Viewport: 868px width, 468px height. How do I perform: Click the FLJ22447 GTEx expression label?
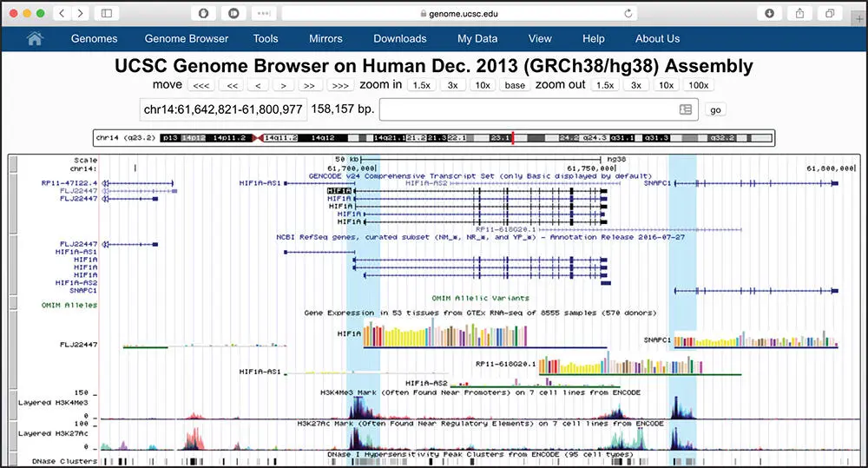(x=79, y=345)
